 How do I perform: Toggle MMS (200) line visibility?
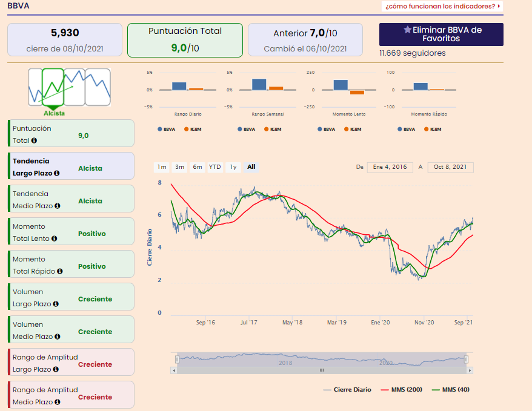[x=401, y=390]
